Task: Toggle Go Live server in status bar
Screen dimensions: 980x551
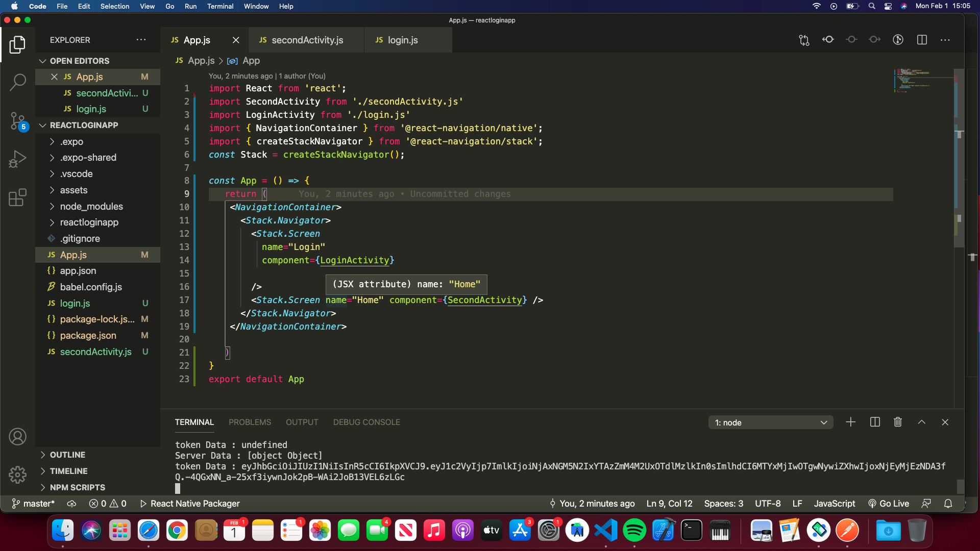Action: click(x=889, y=504)
